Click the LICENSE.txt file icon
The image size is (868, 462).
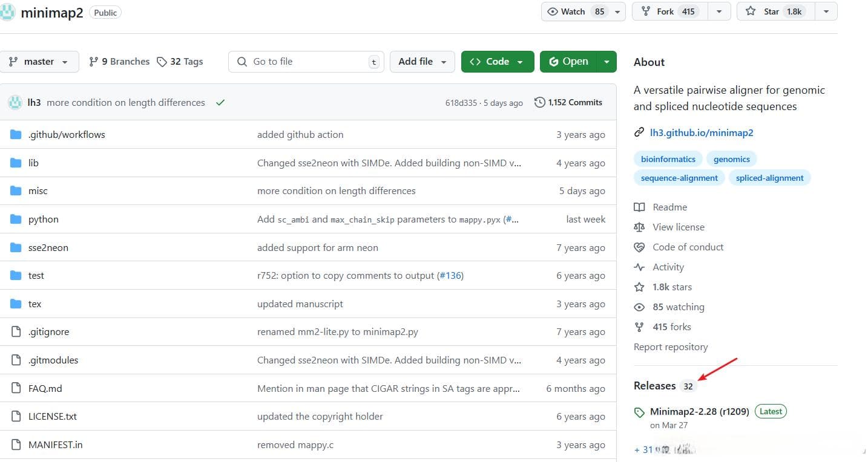[16, 416]
